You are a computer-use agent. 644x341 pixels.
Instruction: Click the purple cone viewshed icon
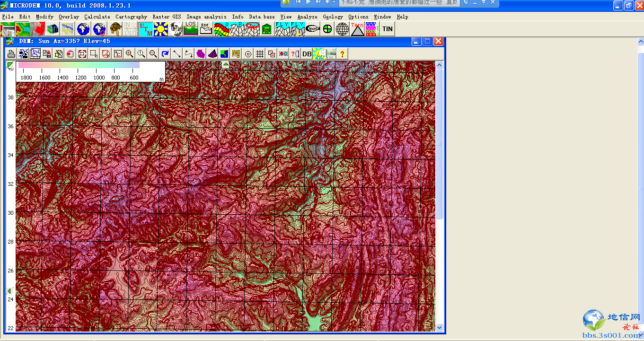pos(212,53)
